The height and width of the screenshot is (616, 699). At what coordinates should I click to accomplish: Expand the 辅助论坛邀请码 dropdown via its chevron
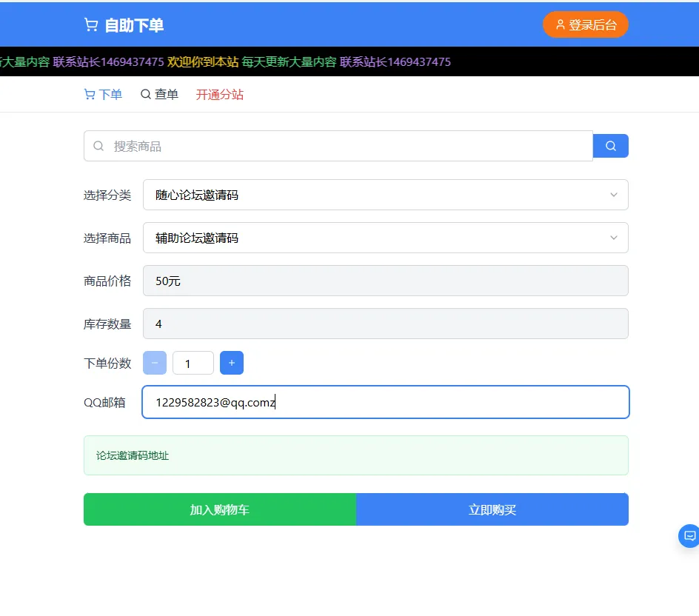coord(613,238)
